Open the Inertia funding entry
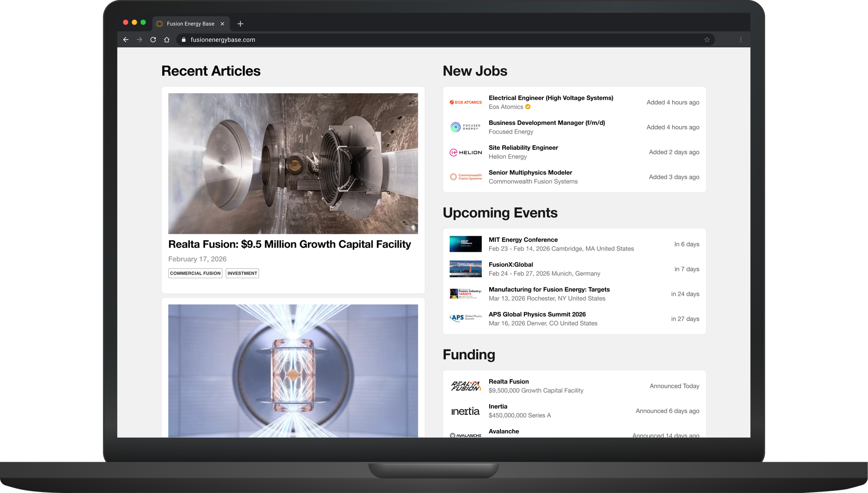The width and height of the screenshot is (868, 493). click(x=498, y=407)
